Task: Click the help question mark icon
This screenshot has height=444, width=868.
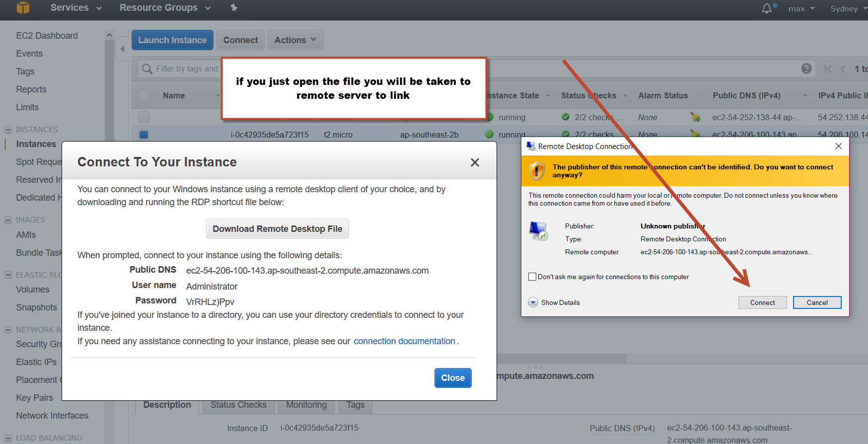Action: pyautogui.click(x=806, y=69)
